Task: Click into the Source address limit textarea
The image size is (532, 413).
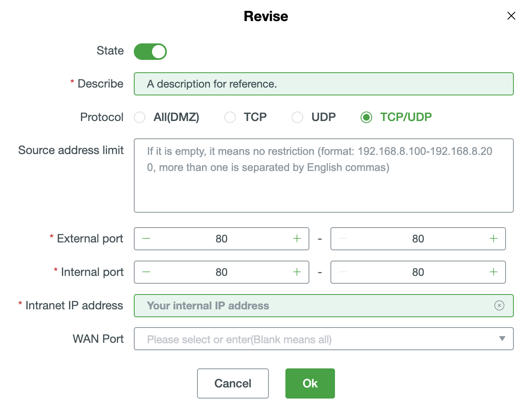Action: coord(323,186)
